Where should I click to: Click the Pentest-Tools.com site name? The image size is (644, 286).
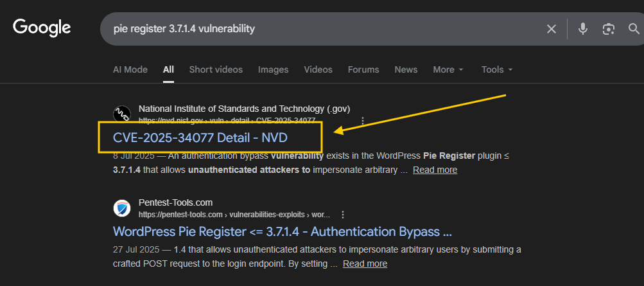coord(175,202)
